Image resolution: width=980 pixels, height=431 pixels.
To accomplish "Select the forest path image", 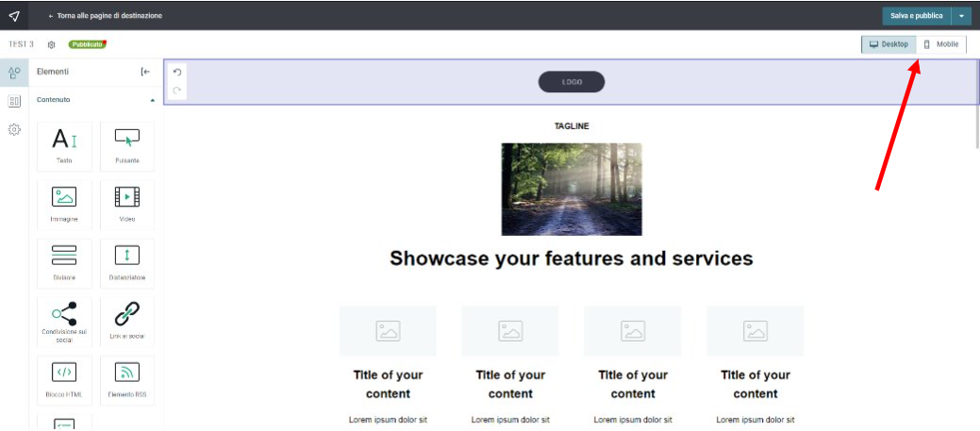I will (572, 190).
